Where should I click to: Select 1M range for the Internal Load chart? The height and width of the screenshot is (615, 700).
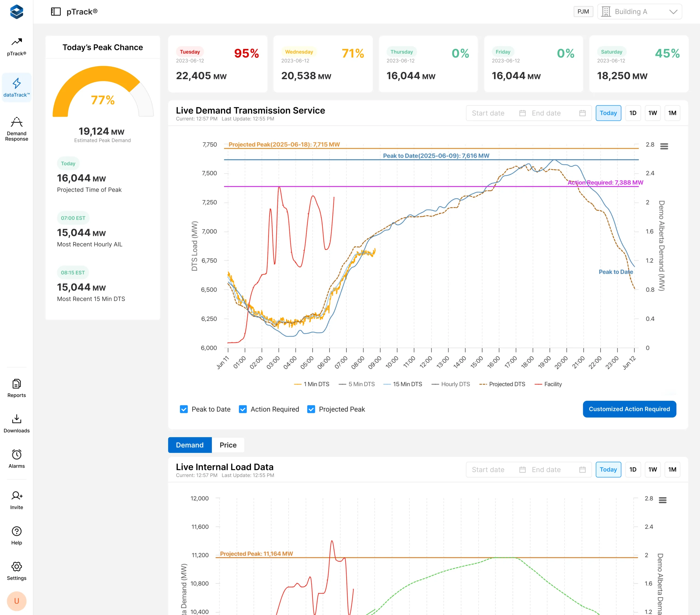pos(672,470)
